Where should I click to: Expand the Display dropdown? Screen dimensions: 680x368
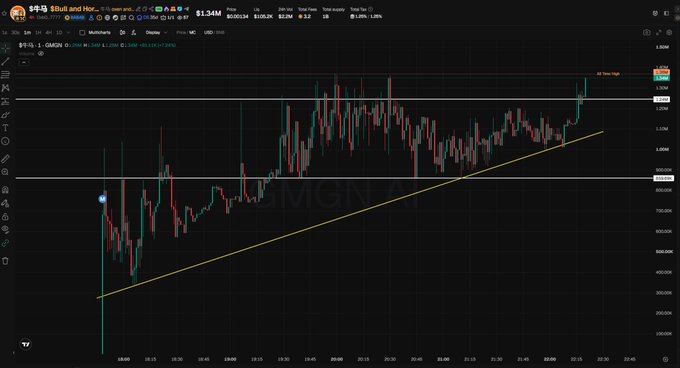tap(157, 33)
